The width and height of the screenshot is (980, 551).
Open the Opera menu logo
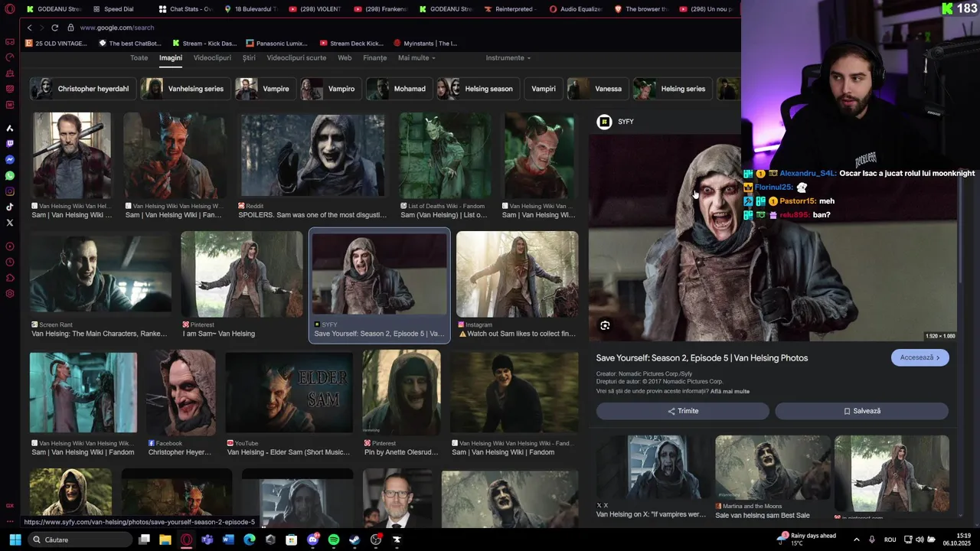click(x=10, y=9)
